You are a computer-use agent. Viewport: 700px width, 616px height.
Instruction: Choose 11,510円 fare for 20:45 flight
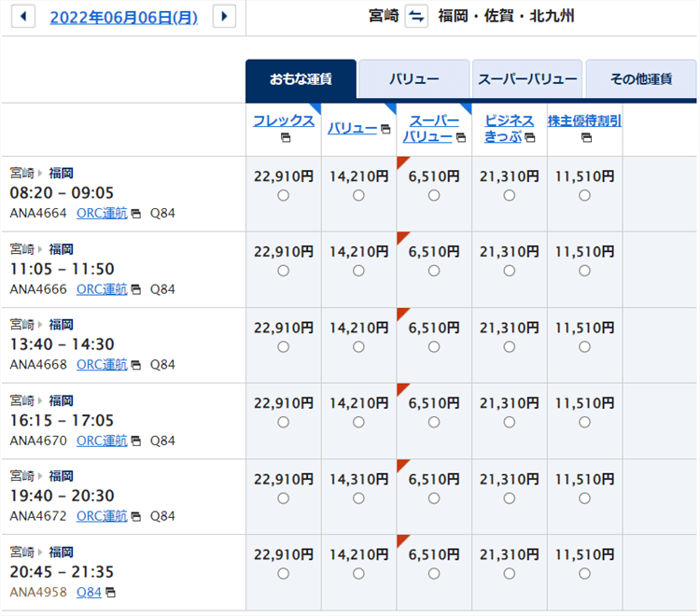pos(584,573)
